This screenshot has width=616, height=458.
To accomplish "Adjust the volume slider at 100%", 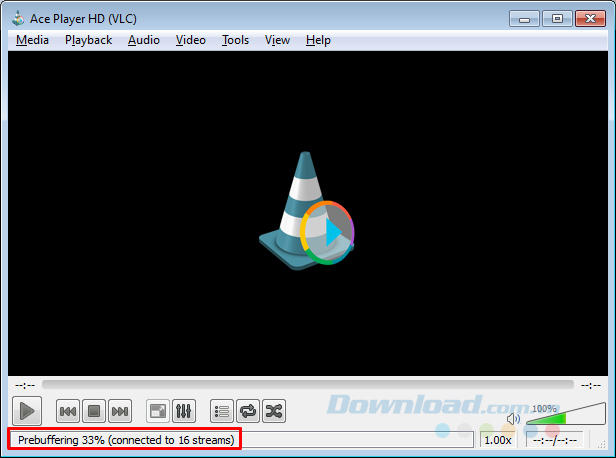I will tap(566, 414).
